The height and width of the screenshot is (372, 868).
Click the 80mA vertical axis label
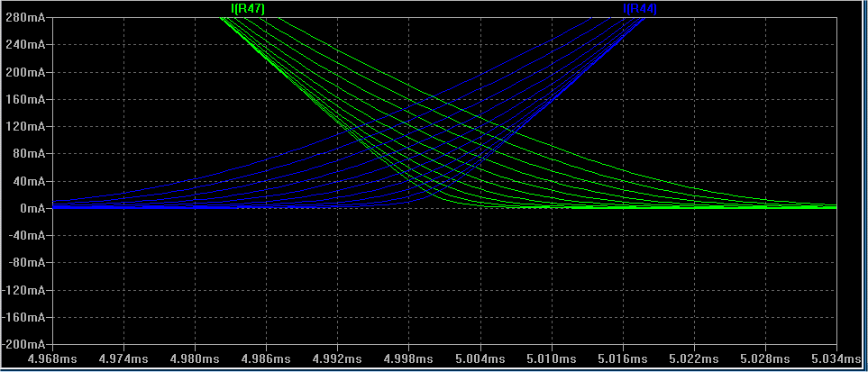pos(28,153)
